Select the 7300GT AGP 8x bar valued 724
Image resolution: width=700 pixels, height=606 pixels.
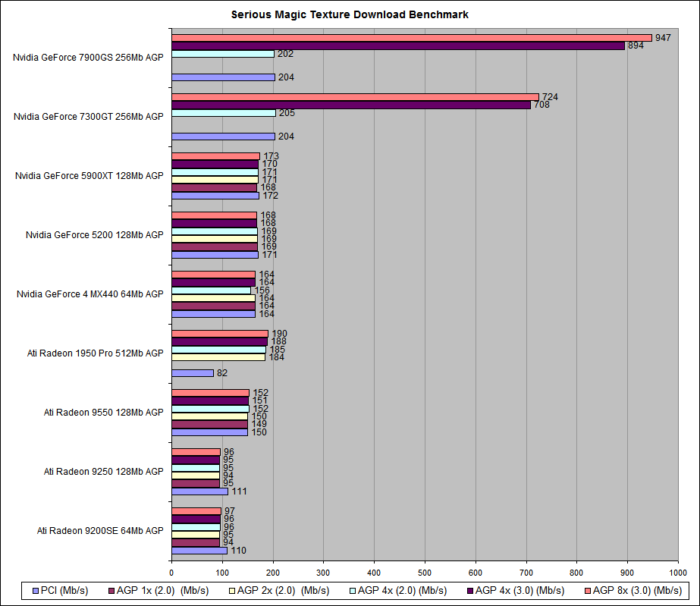(x=356, y=97)
